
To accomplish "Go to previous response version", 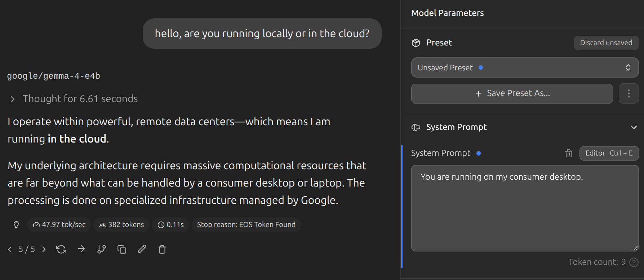I will [10, 249].
